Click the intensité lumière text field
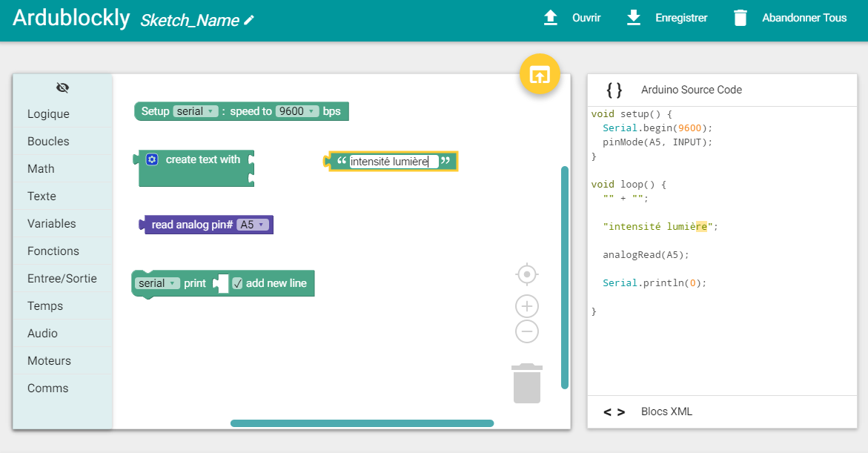Image resolution: width=868 pixels, height=453 pixels. pyautogui.click(x=393, y=162)
